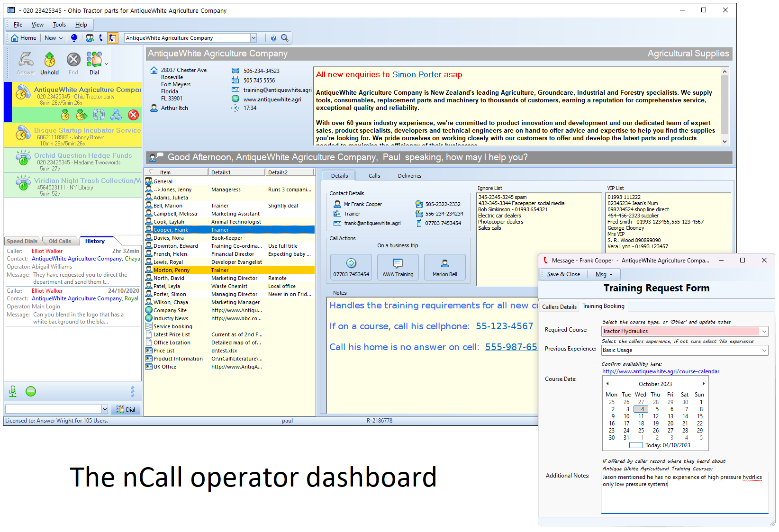Click hold-and-transfer icon on active call
The image size is (779, 532).
pos(82,115)
